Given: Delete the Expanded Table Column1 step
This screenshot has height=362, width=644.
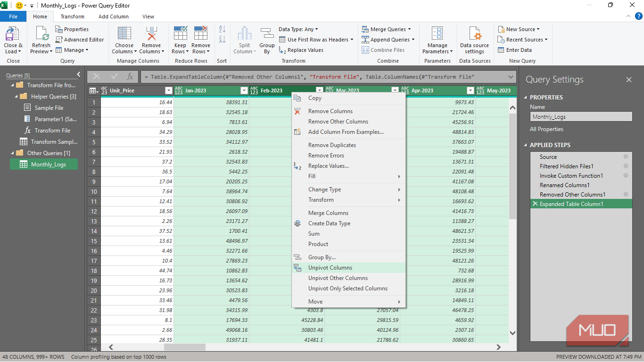Looking at the screenshot, I should click(535, 204).
